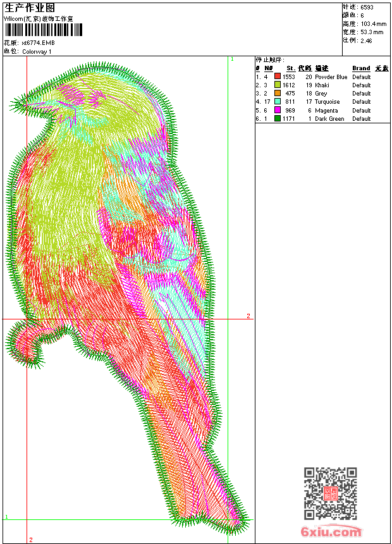Screen dimensions: 392x544
Task: Click the barcode under the studio name
Action: (x=44, y=30)
